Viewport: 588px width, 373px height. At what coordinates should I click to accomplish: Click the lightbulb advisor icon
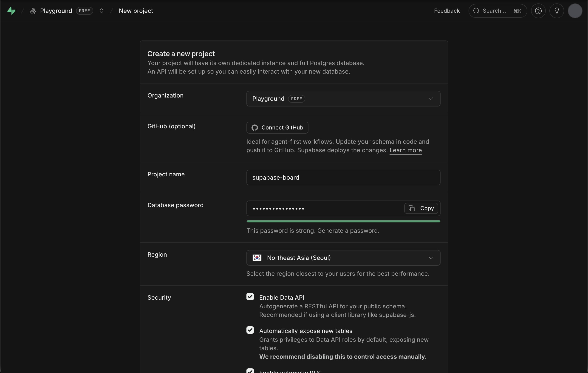[x=557, y=11]
